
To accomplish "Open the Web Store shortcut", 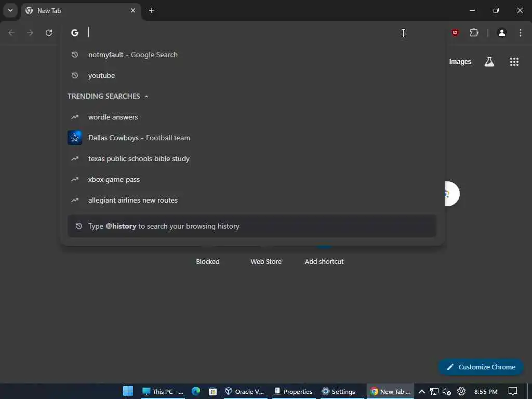I will pyautogui.click(x=266, y=262).
